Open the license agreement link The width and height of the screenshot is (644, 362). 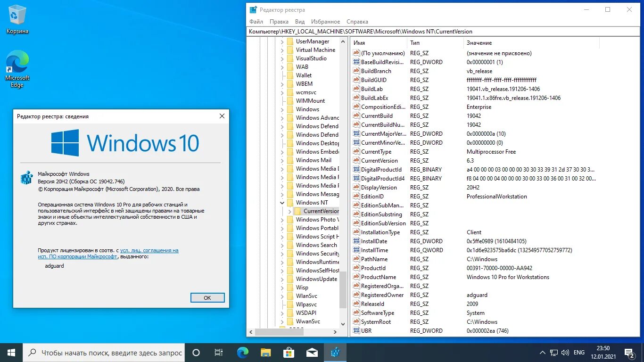(108, 254)
